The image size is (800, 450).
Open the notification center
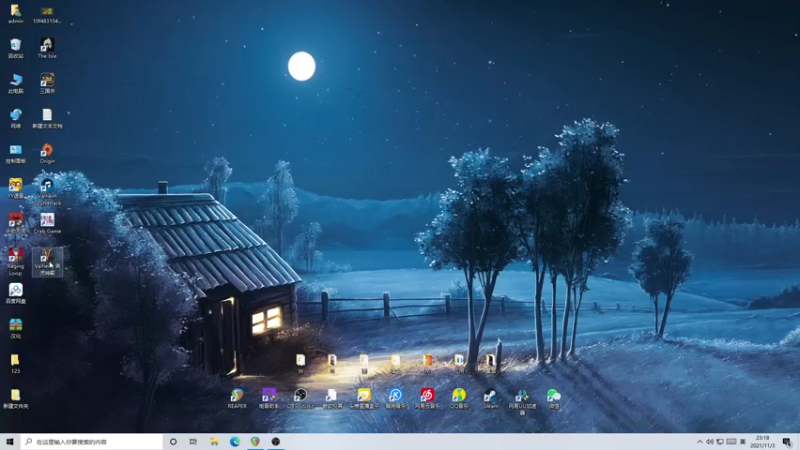click(787, 441)
